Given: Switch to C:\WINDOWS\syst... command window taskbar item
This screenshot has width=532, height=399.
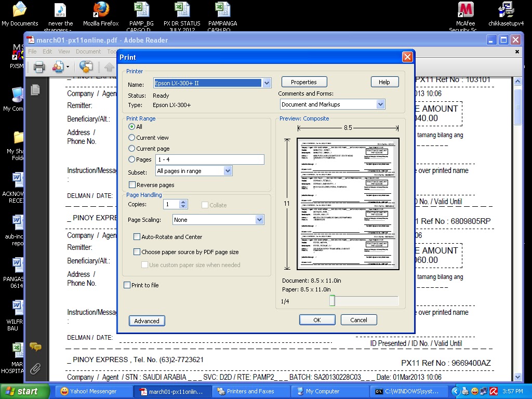Looking at the screenshot, I should [x=409, y=391].
